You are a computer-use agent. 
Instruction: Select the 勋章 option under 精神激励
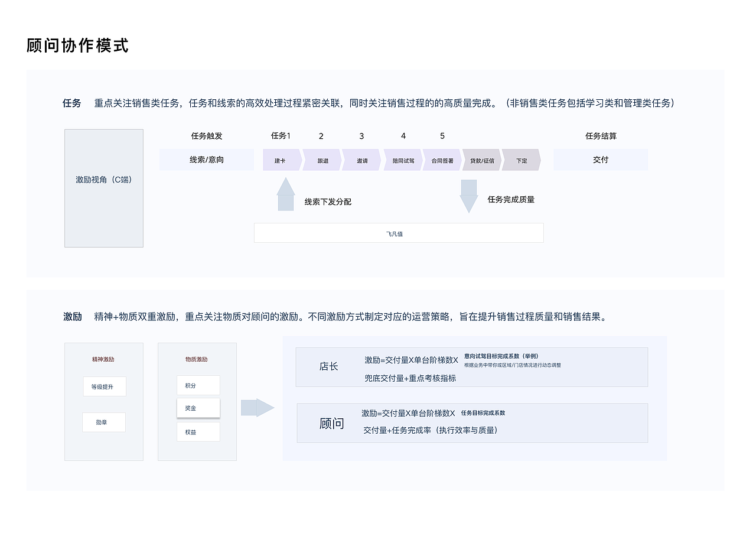pyautogui.click(x=104, y=422)
